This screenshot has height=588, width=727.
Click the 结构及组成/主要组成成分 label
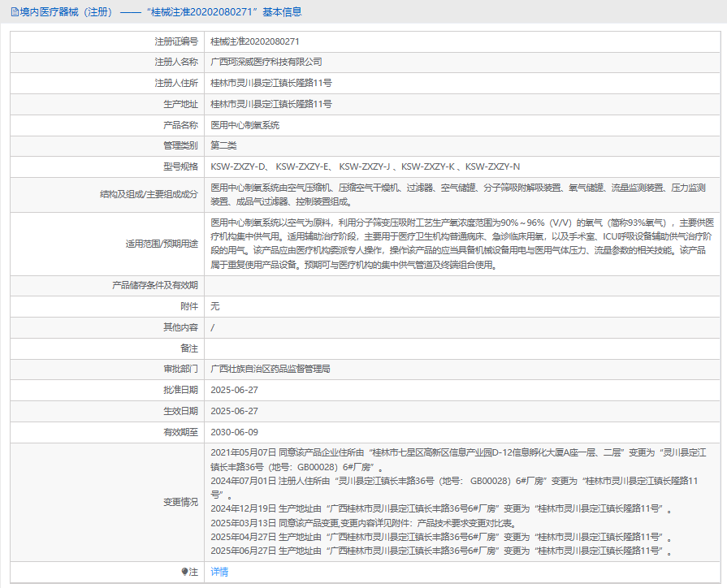click(x=149, y=195)
